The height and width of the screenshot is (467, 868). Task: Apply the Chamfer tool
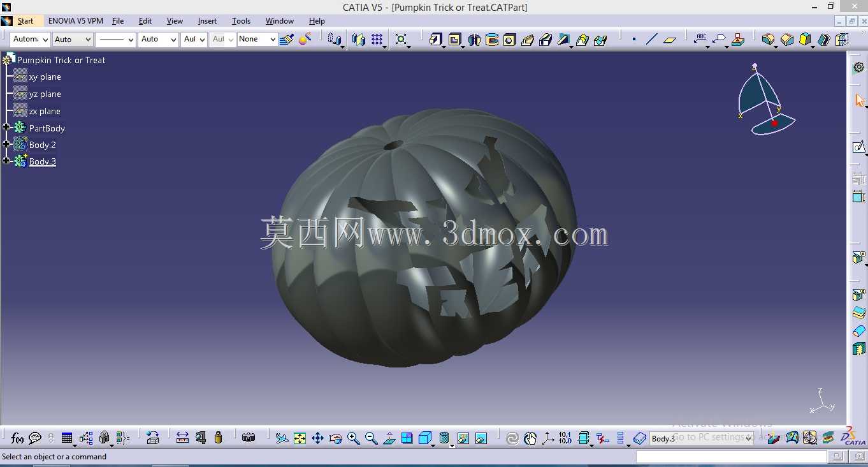point(787,40)
